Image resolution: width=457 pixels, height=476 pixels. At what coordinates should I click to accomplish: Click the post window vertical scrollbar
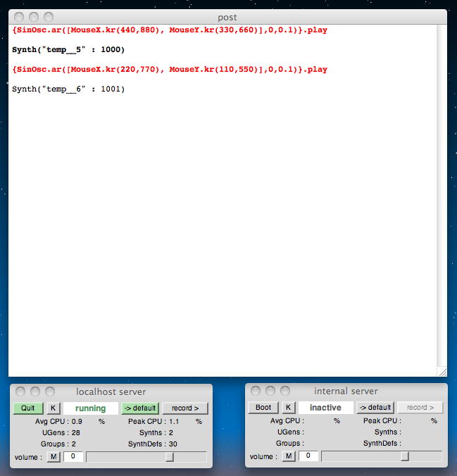(442, 196)
